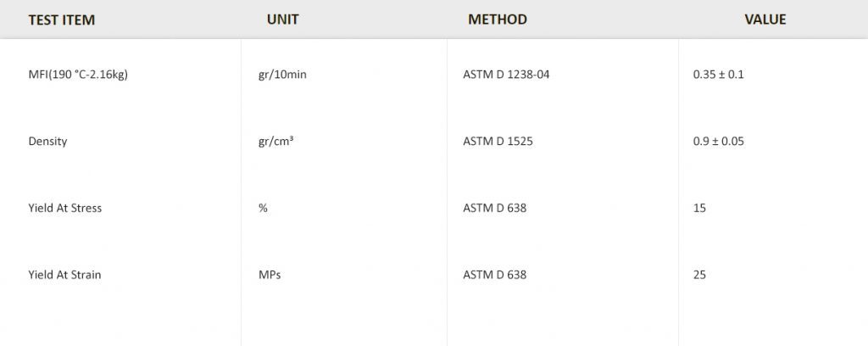This screenshot has width=868, height=346.
Task: Click the METHOD column header
Action: coord(497,20)
